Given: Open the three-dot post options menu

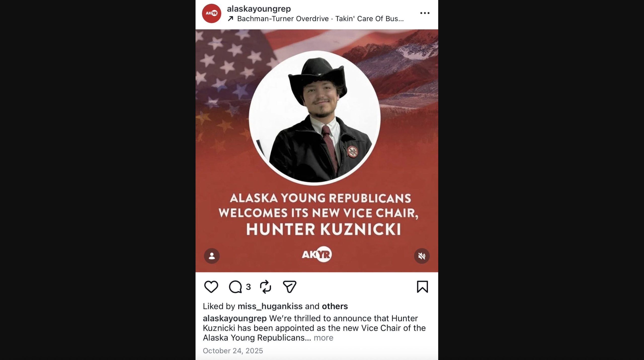Looking at the screenshot, I should tap(425, 13).
